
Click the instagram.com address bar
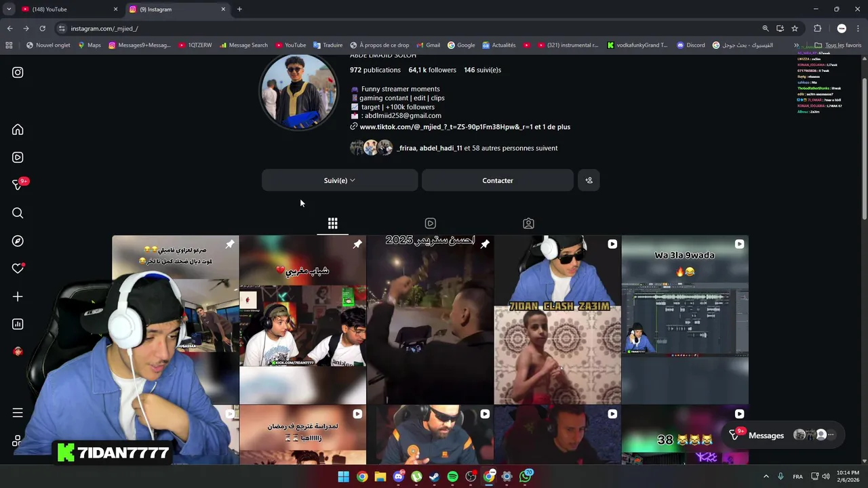click(407, 28)
